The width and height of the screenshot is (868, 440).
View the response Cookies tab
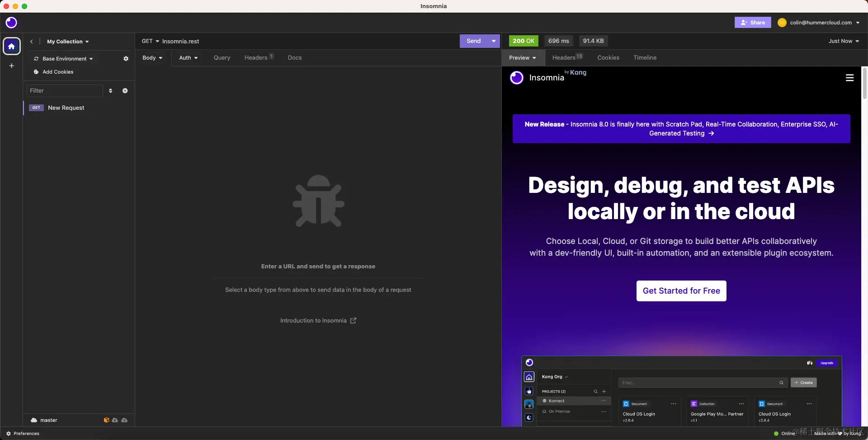(608, 58)
